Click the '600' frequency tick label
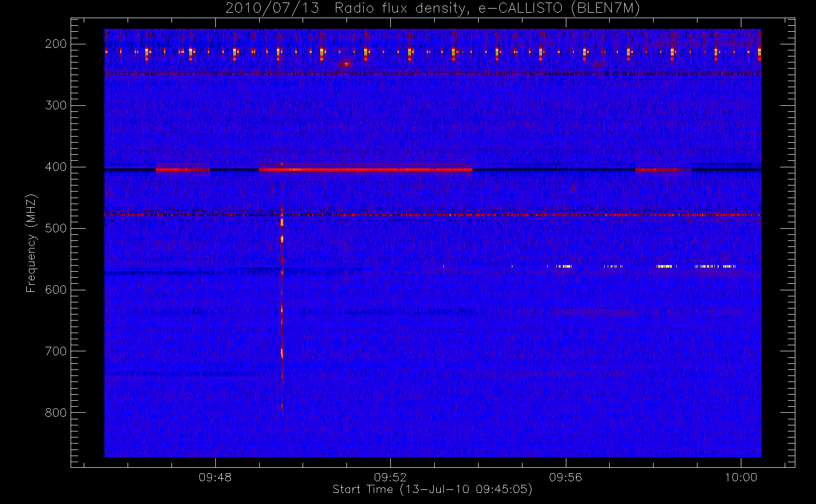 coord(55,290)
